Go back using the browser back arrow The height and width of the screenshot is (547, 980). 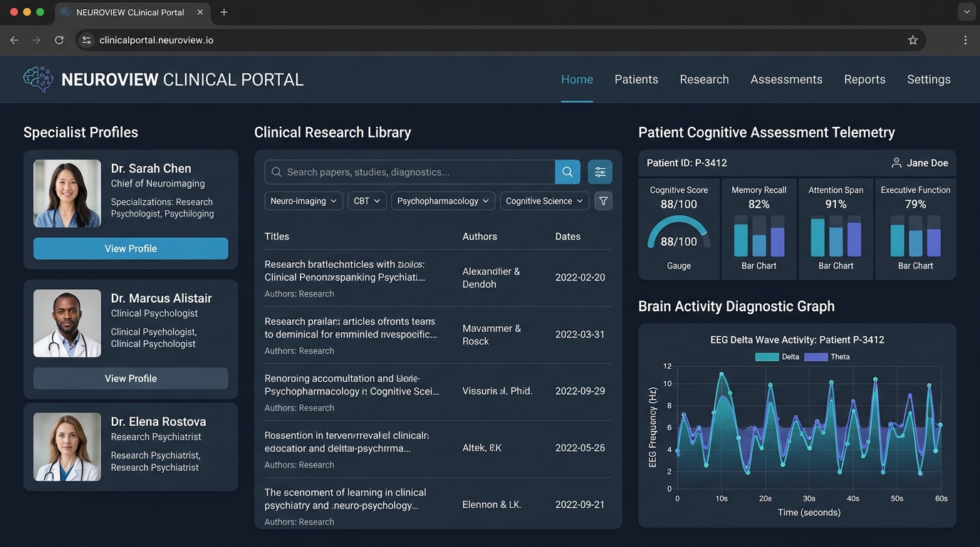pos(14,41)
